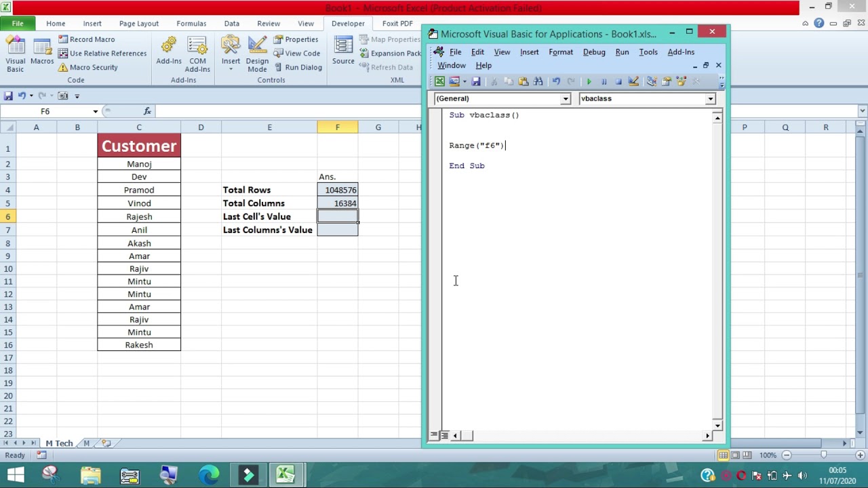Viewport: 868px width, 488px height.
Task: Click Insert Worksheet tab icon
Action: pos(106,443)
